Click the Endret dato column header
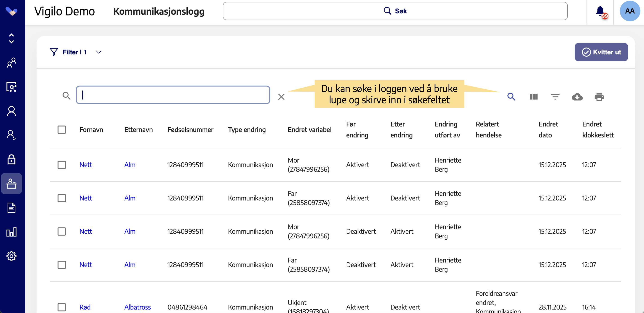The width and height of the screenshot is (644, 313). [x=548, y=130]
